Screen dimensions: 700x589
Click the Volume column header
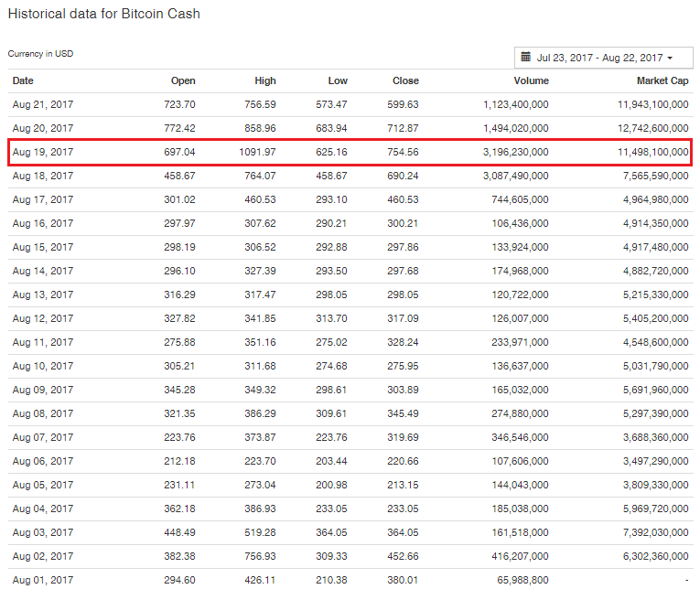pyautogui.click(x=532, y=80)
